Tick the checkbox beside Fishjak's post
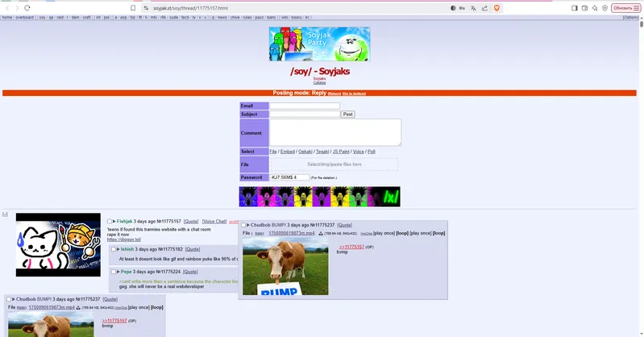Image resolution: width=644 pixels, height=337 pixels. tap(110, 221)
